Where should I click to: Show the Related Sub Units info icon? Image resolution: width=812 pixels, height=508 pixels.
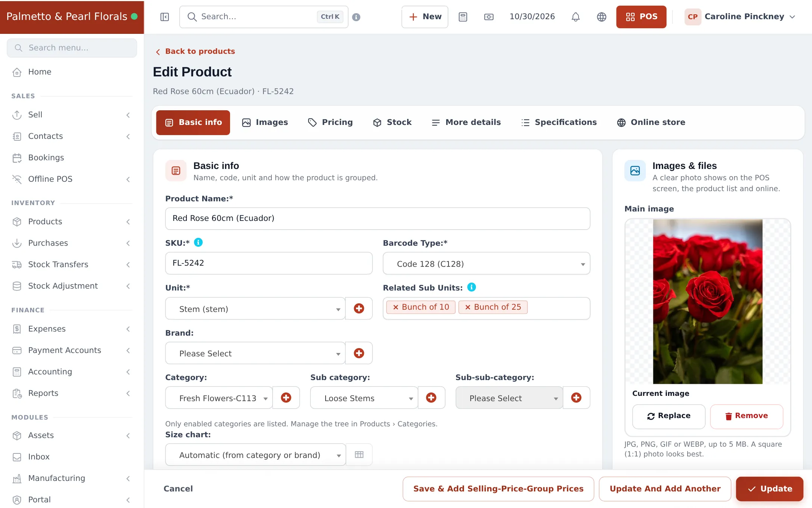click(x=471, y=287)
